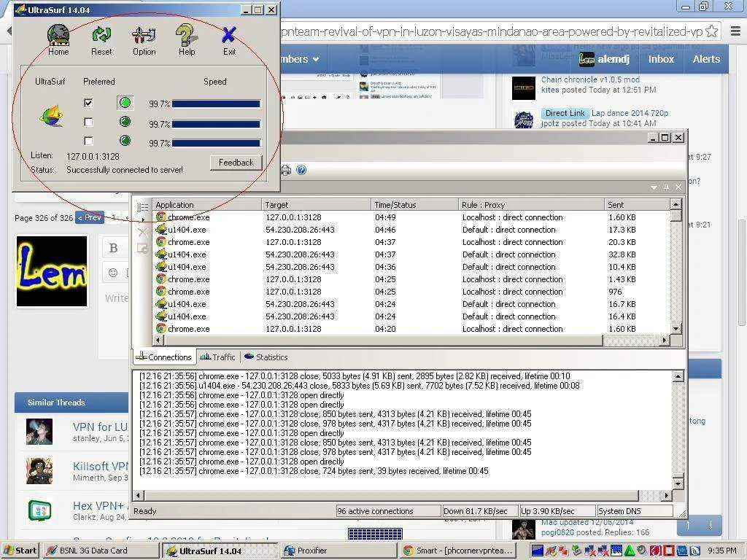Sort connections by Time/Status column
The image size is (747, 560).
(414, 205)
